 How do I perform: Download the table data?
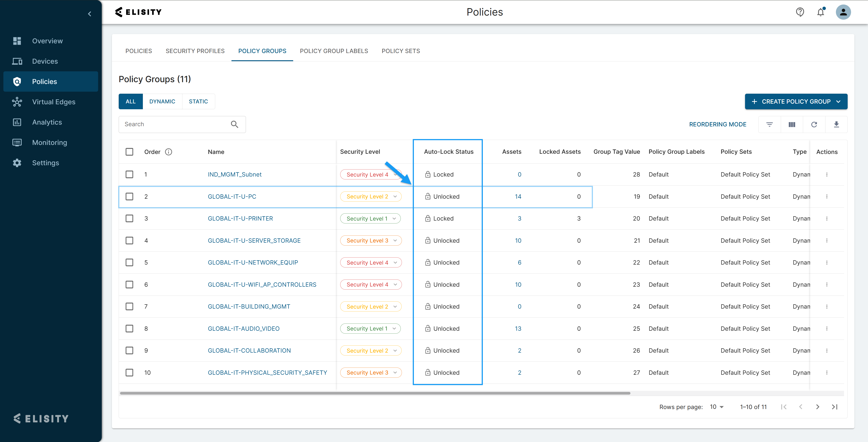(x=836, y=125)
